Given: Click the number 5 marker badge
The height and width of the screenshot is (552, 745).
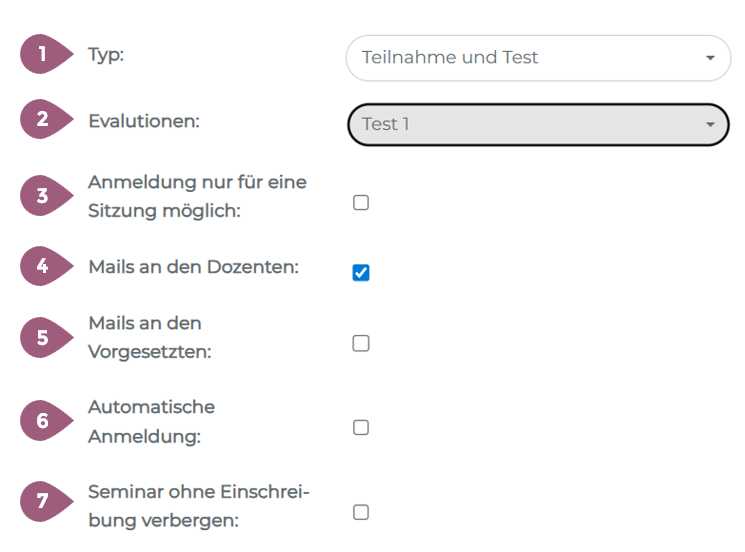Looking at the screenshot, I should [42, 337].
